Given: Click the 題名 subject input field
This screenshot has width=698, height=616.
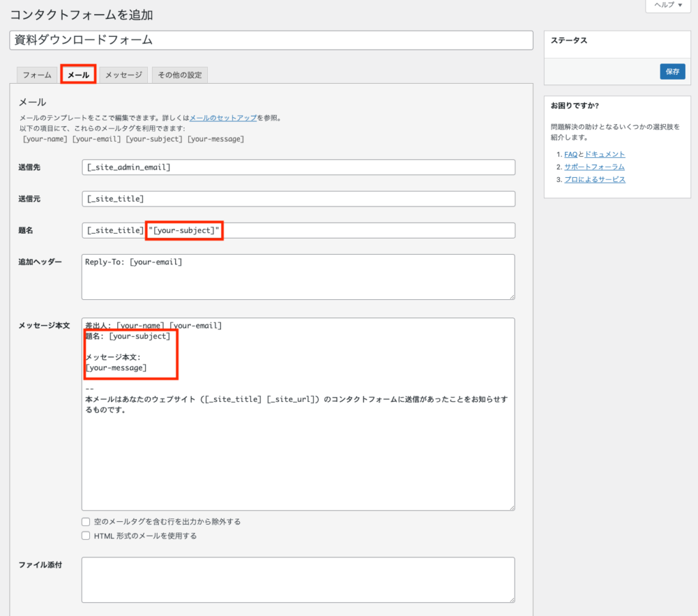Looking at the screenshot, I should pos(368,231).
